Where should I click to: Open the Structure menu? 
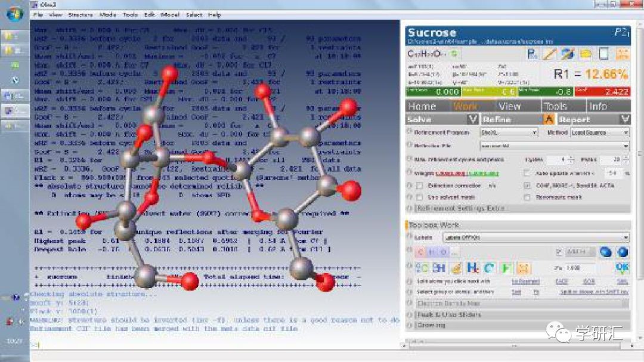click(80, 15)
